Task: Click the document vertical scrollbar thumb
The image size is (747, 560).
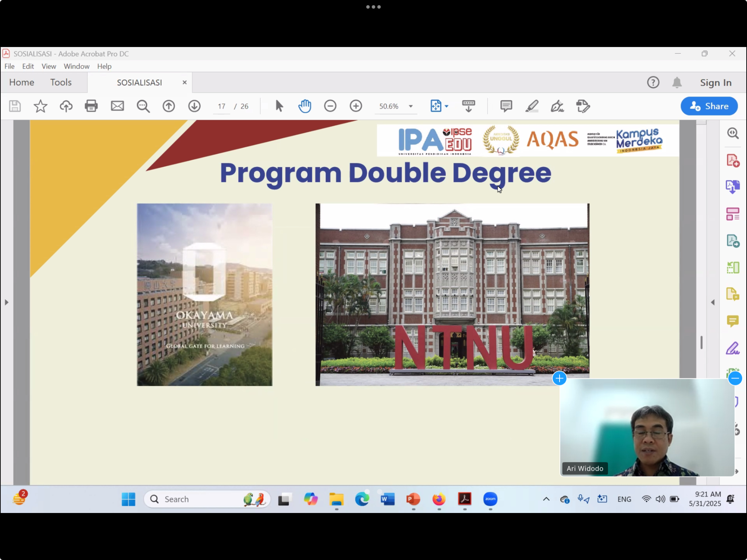Action: click(701, 342)
